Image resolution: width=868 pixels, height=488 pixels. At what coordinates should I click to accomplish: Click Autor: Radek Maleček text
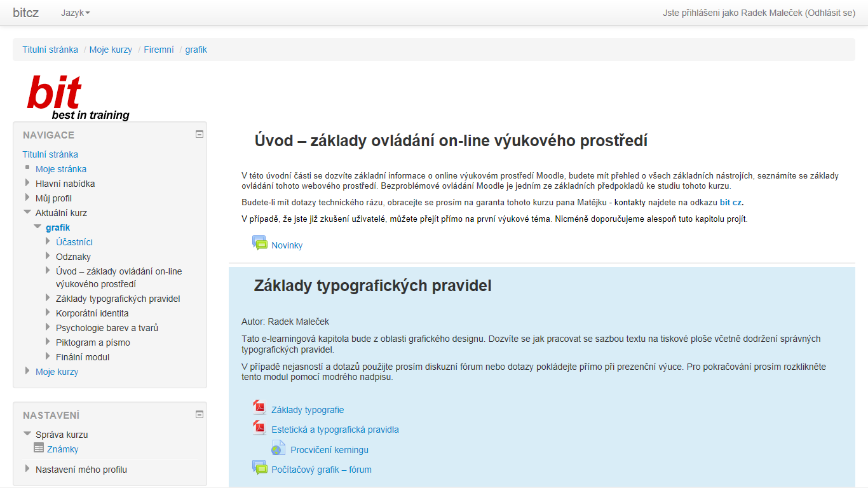click(x=285, y=322)
